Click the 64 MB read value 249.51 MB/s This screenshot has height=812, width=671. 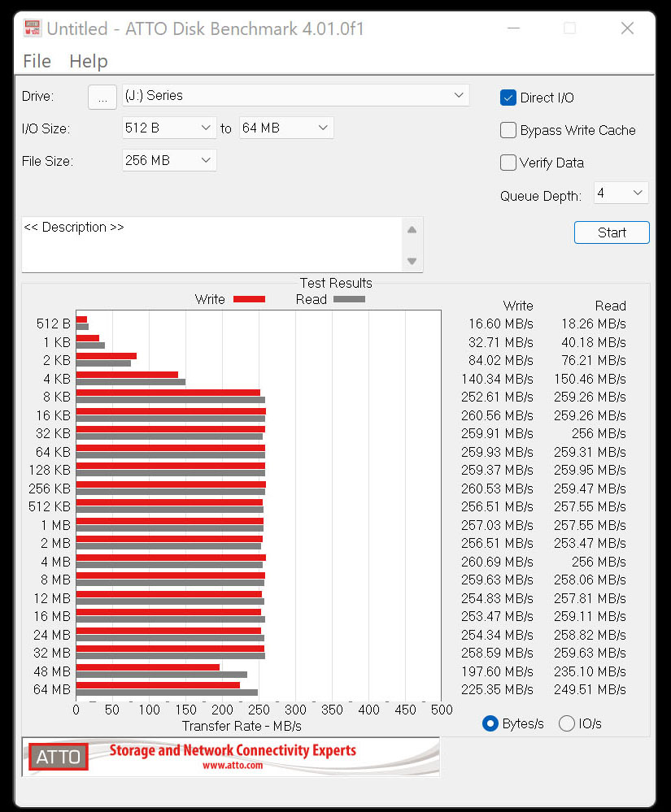(x=590, y=690)
